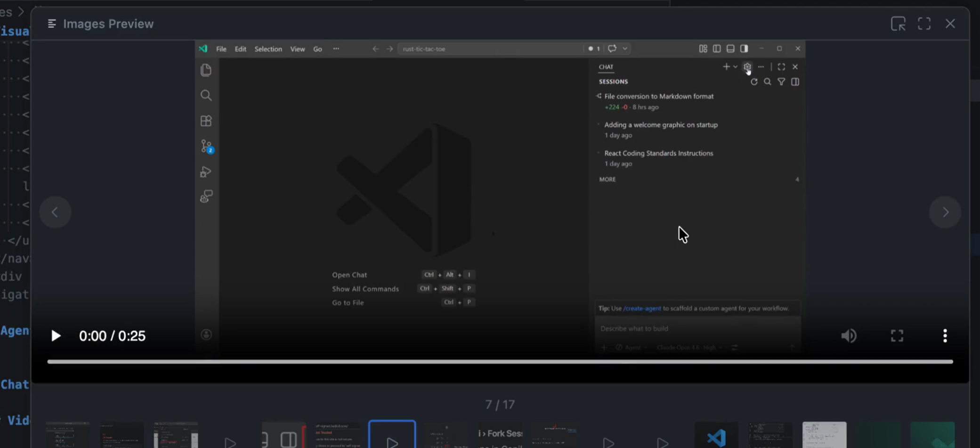Open the Extensions view in activity bar
Screen dimensions: 980x448
206,121
